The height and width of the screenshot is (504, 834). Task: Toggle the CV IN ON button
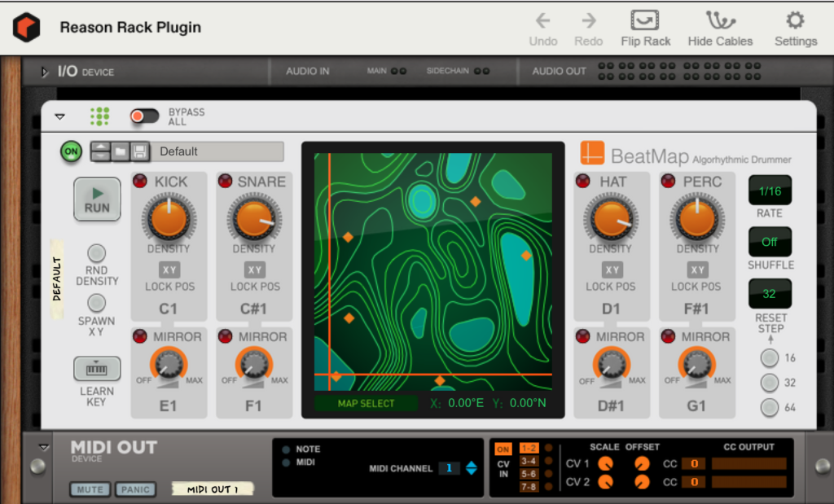click(x=503, y=449)
